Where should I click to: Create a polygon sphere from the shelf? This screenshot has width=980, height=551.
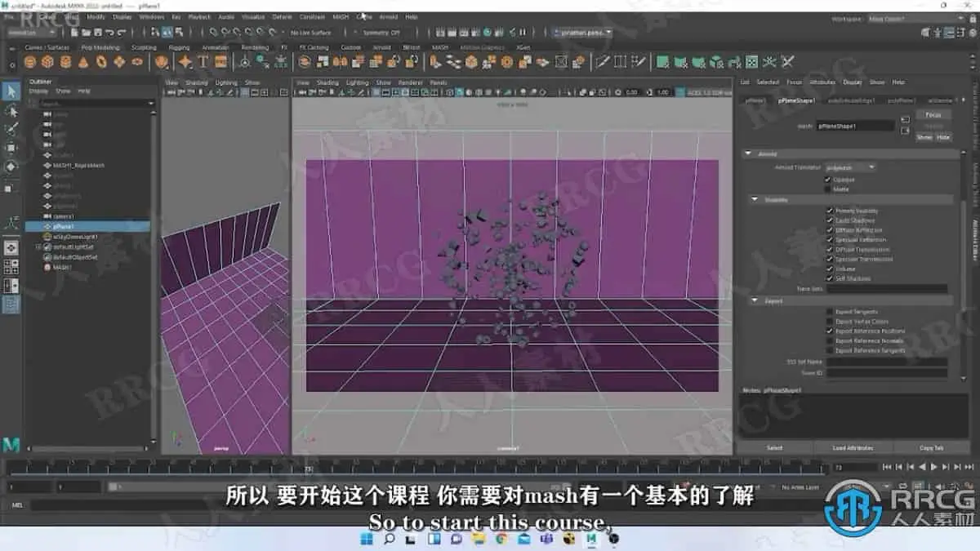coord(32,62)
